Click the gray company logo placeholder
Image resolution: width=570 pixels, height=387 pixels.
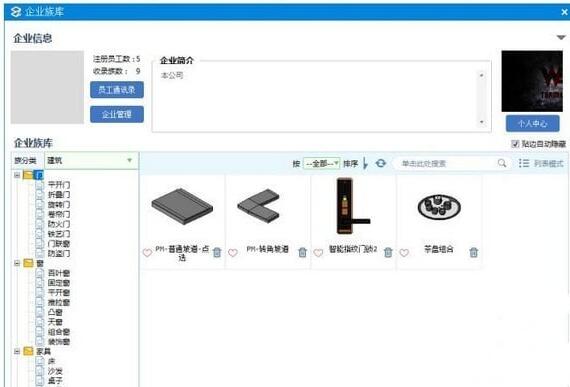(x=47, y=87)
